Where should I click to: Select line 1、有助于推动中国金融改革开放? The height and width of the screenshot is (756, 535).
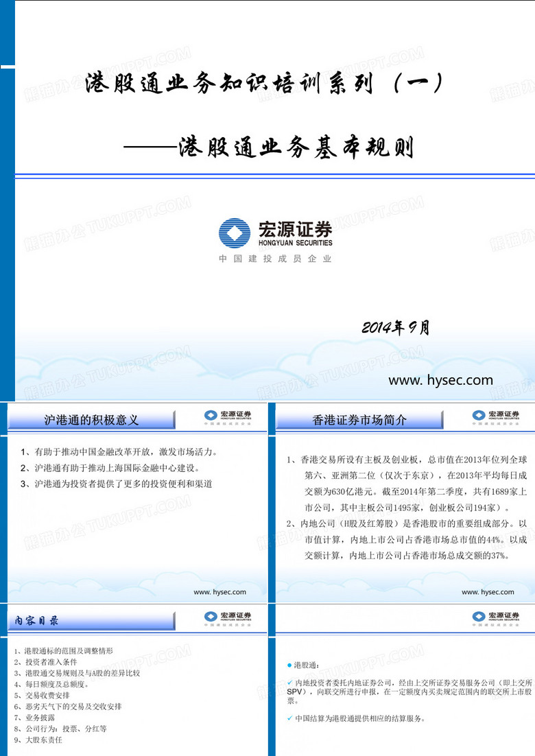click(119, 452)
